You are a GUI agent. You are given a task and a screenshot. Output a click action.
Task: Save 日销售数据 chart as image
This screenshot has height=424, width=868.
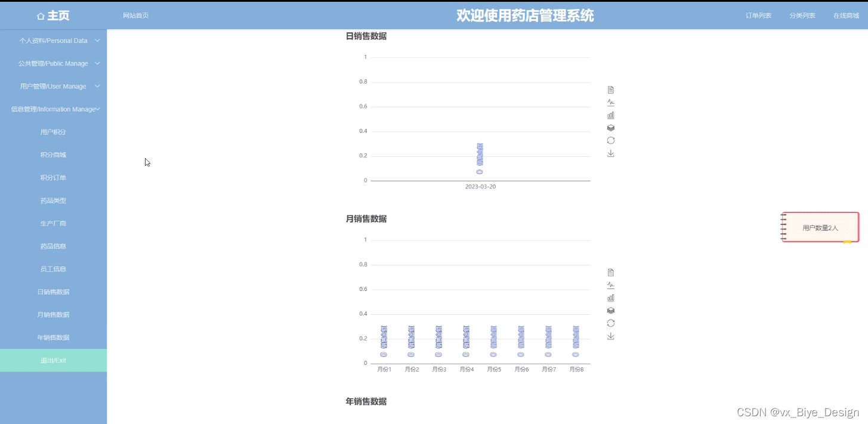[611, 153]
